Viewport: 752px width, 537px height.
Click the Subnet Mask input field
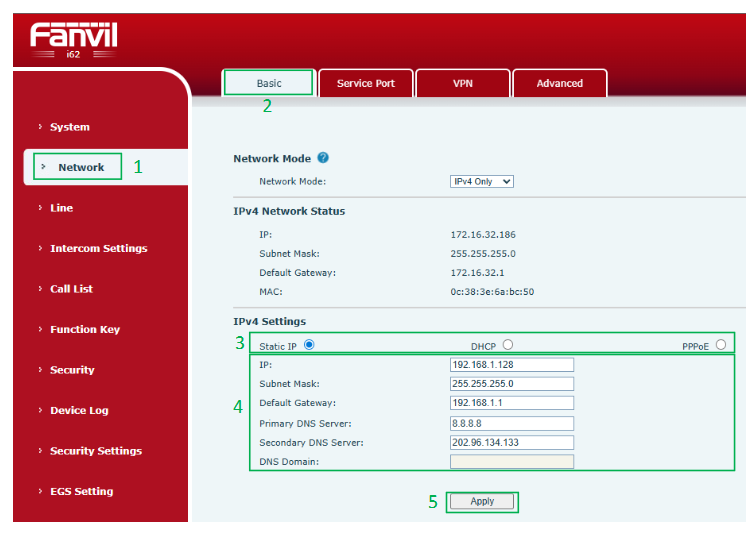(x=512, y=384)
